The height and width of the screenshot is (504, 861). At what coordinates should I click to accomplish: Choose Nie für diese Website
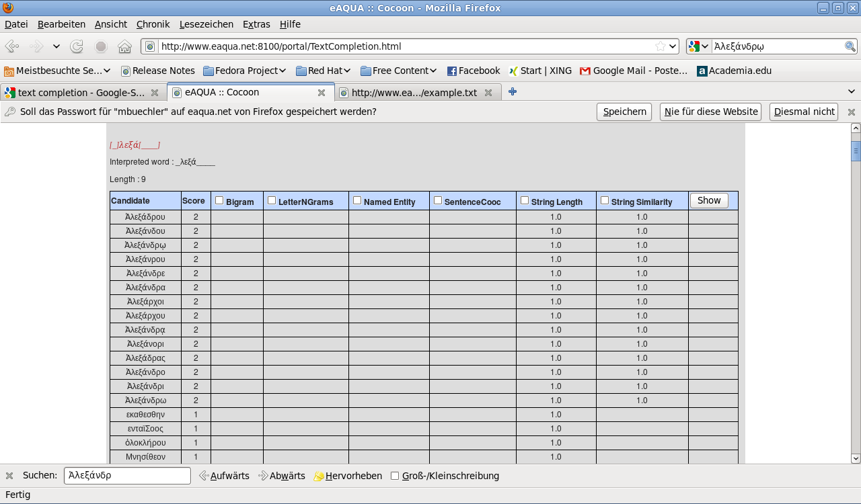(x=710, y=112)
